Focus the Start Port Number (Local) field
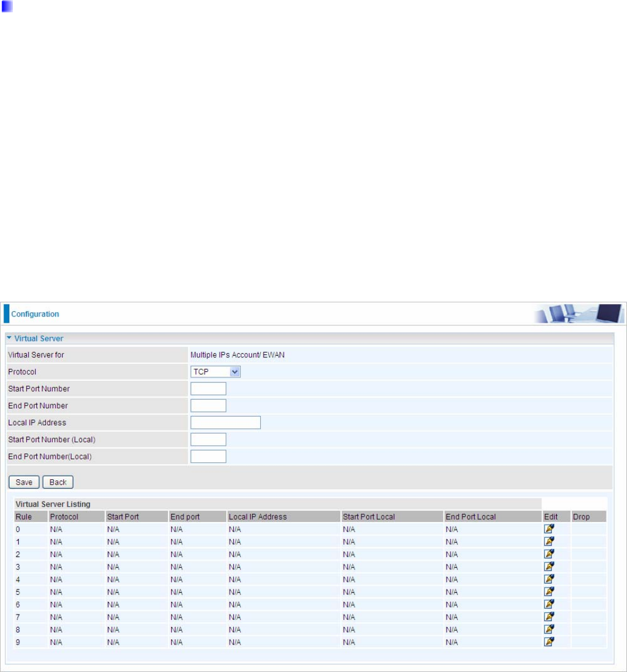627x672 pixels. [x=208, y=439]
